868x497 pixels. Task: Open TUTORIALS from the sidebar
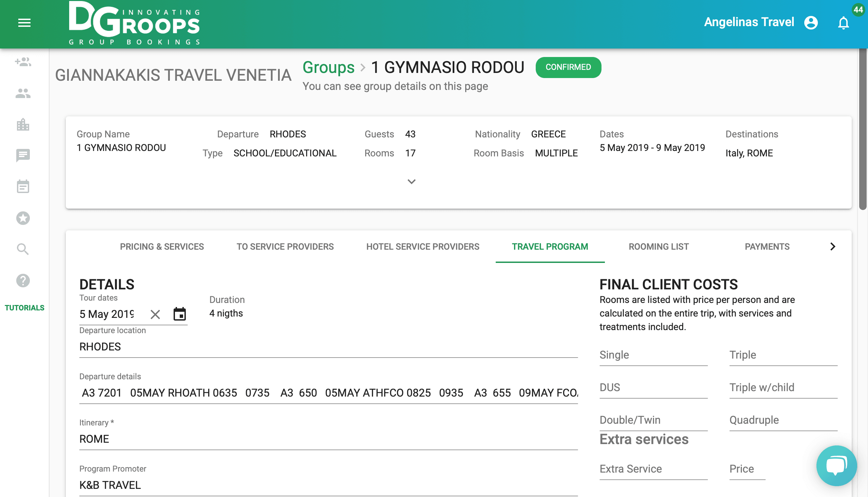pyautogui.click(x=24, y=308)
